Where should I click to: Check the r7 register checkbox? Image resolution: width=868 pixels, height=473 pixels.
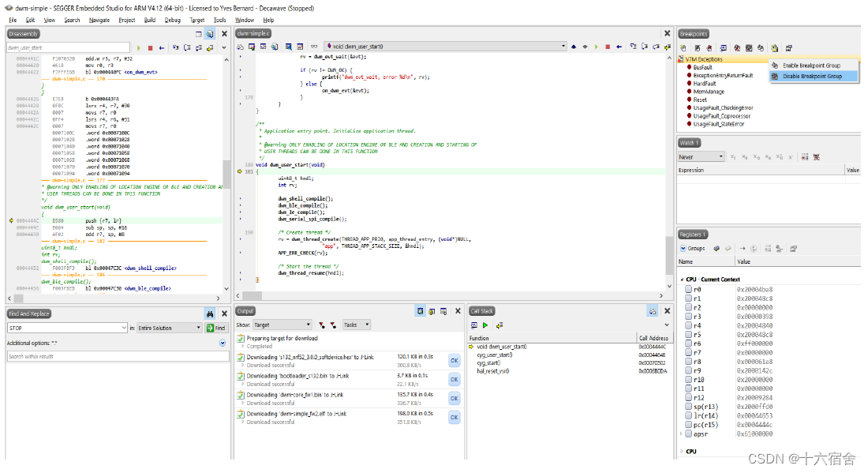pos(689,353)
